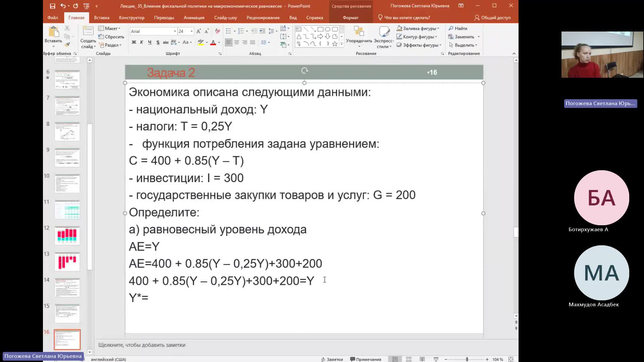The width and height of the screenshot is (644, 362).
Task: Start slideshow from status bar icon
Action: point(436,359)
